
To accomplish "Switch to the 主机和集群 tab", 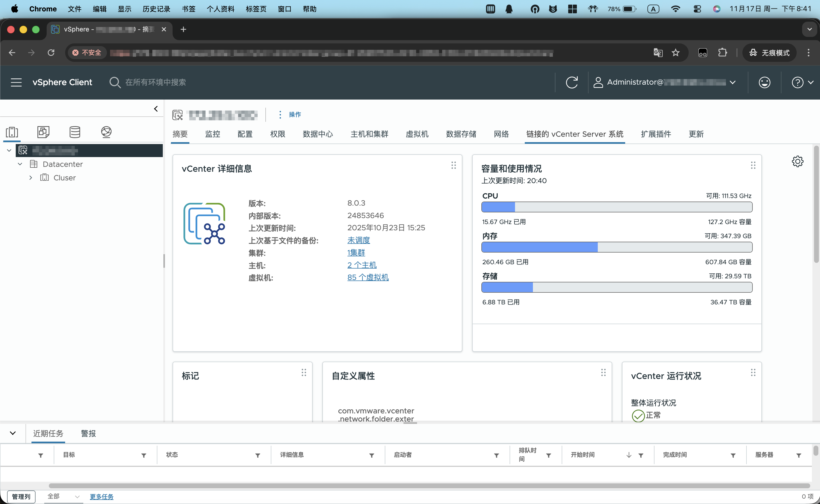I will click(x=369, y=134).
